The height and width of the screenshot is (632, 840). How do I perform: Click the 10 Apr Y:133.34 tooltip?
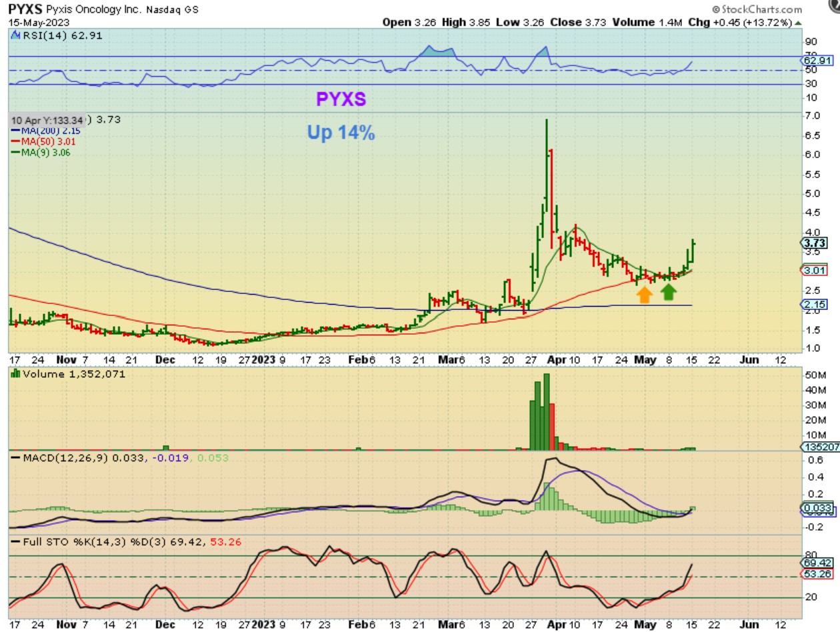pos(45,120)
